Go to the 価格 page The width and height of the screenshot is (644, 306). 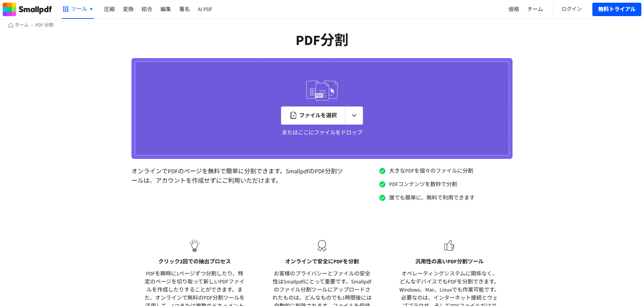[514, 9]
